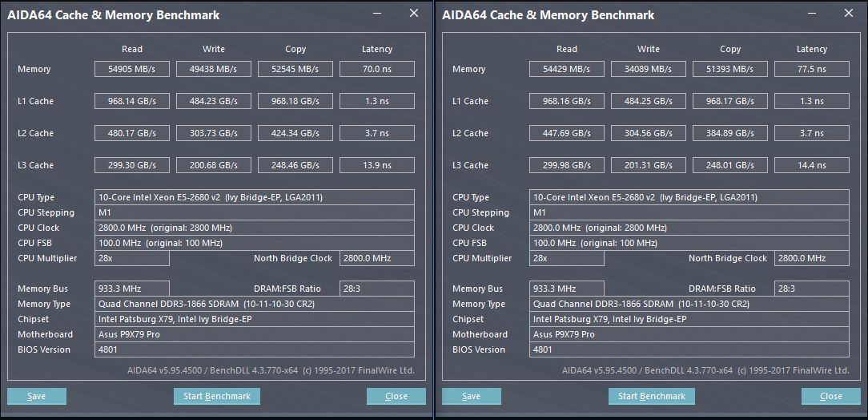Viewport: 868px width, 420px height.
Task: Click the 384.89 GB/s L2 cache copy field
Action: pyautogui.click(x=729, y=133)
